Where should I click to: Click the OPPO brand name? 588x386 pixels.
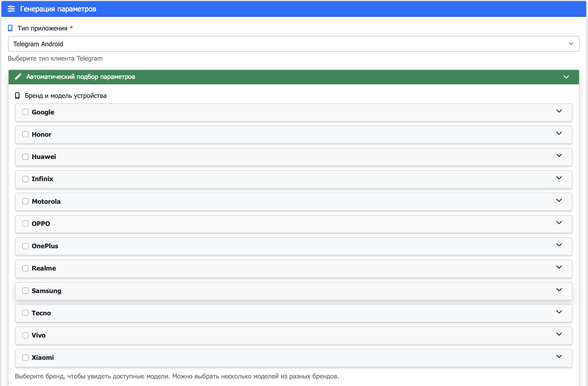[41, 224]
